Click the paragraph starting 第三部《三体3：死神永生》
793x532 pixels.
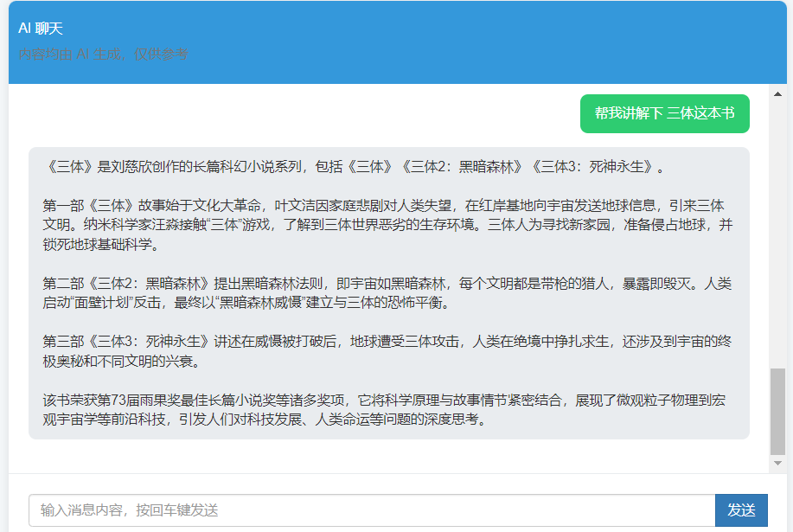pyautogui.click(x=387, y=351)
